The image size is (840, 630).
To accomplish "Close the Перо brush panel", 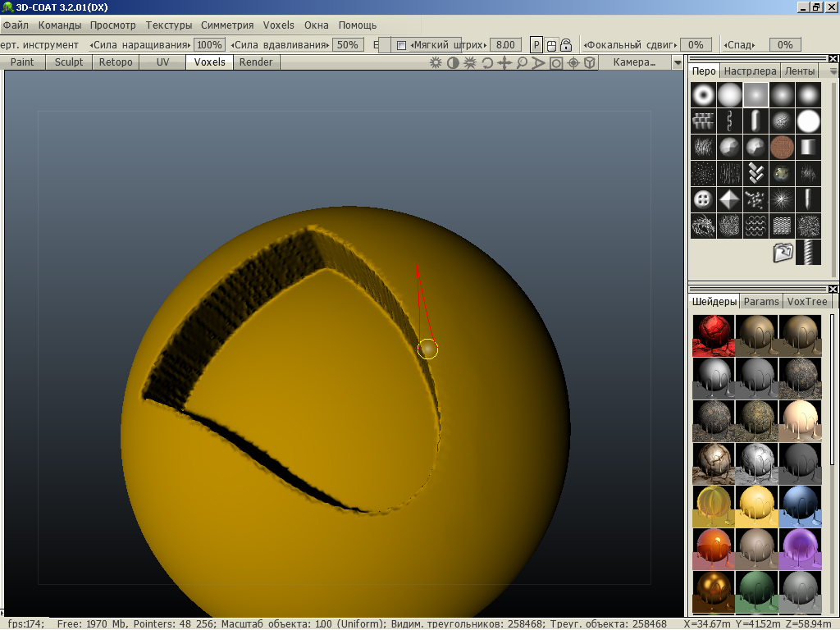I will (x=833, y=59).
